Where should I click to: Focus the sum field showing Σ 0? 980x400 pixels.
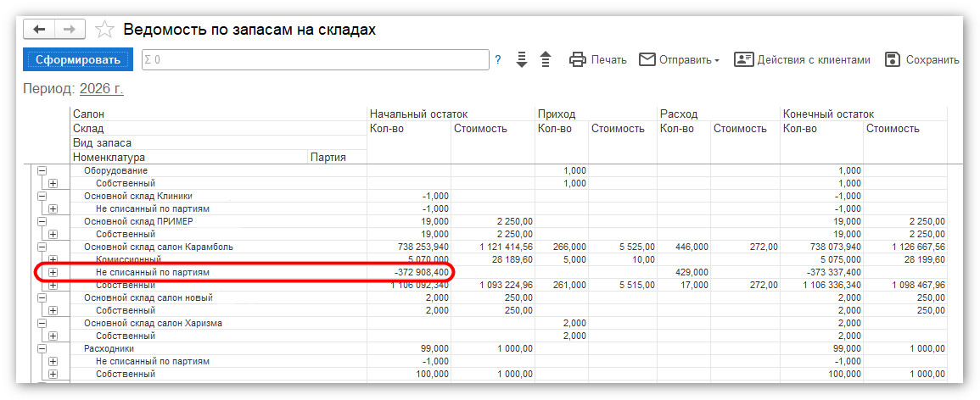[316, 60]
